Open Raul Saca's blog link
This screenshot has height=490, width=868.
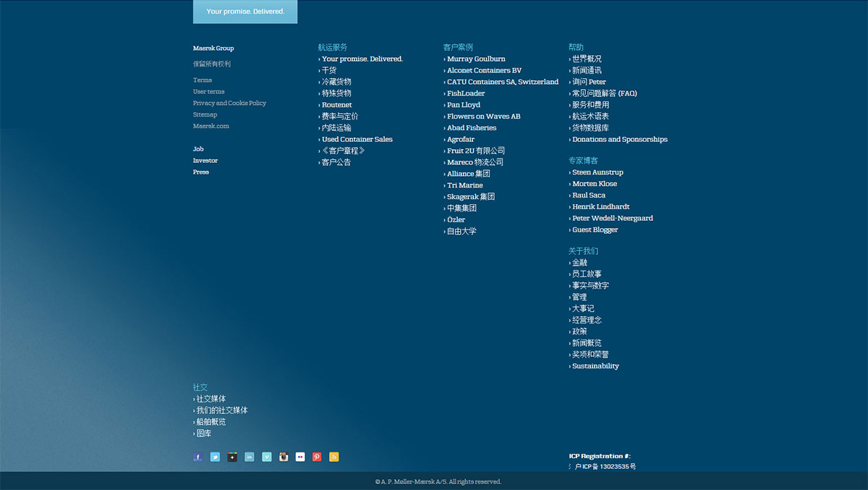[587, 195]
